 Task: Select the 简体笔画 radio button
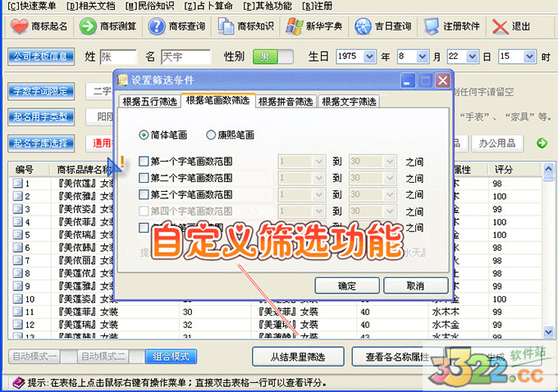click(144, 134)
